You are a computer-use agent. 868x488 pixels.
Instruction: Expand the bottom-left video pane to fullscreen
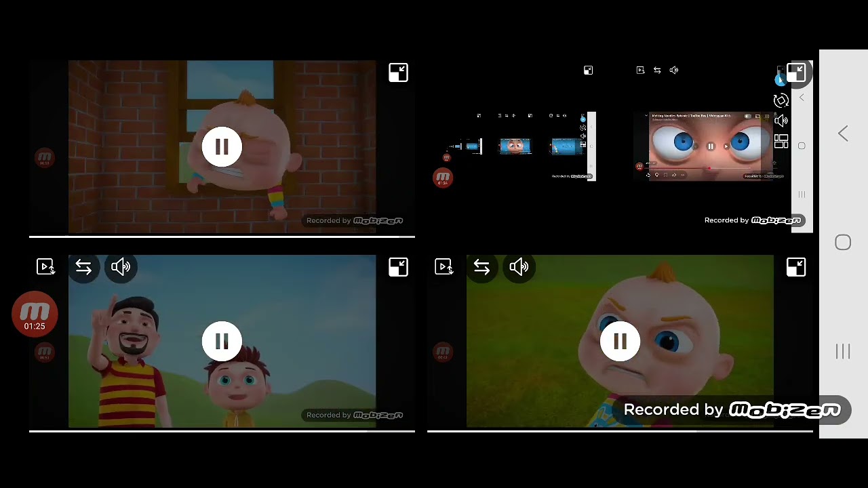[398, 267]
